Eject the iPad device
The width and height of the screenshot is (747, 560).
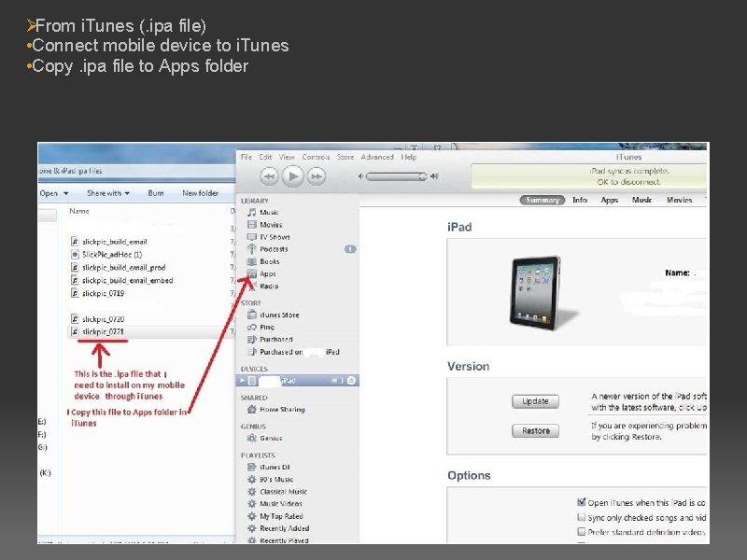click(x=352, y=381)
